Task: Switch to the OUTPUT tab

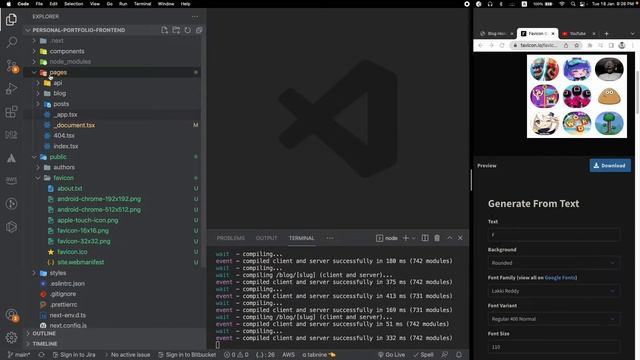Action: point(266,238)
